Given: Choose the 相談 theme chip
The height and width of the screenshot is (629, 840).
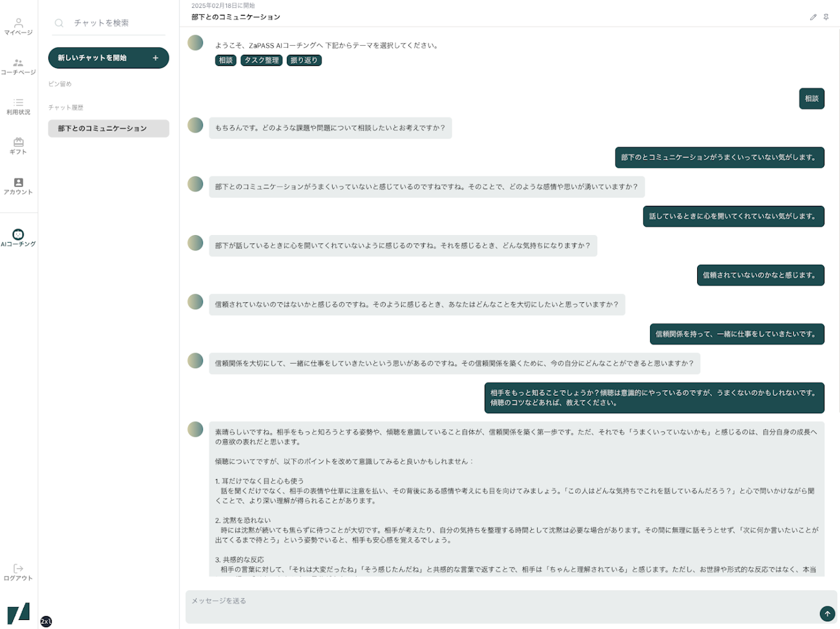Looking at the screenshot, I should coord(226,60).
